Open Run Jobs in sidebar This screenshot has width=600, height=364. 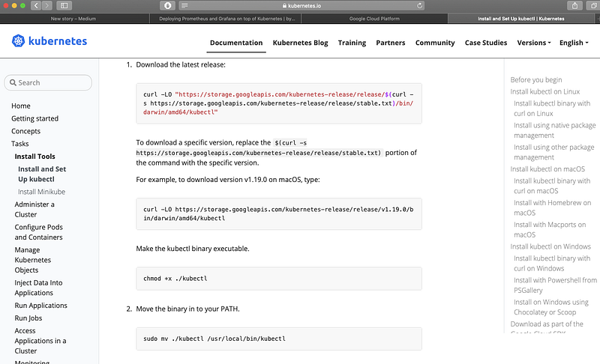[28, 318]
